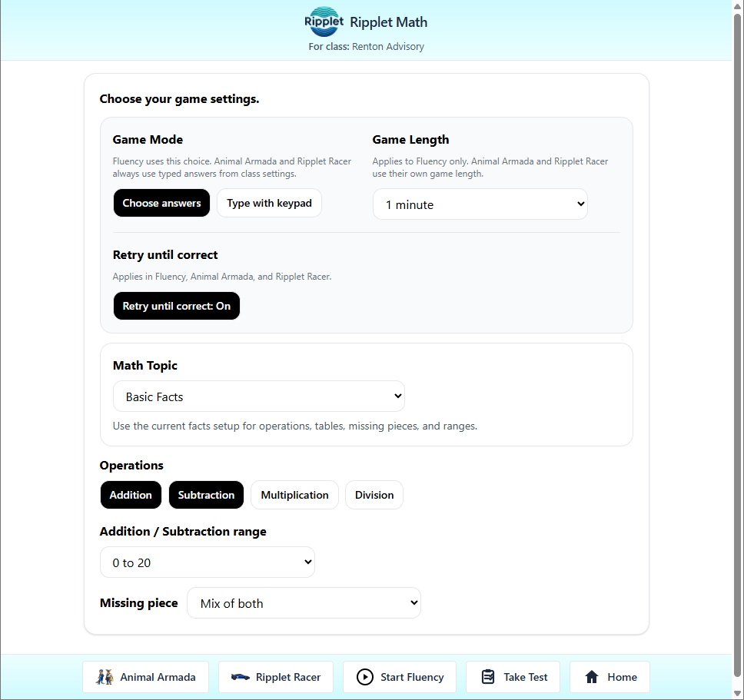
Task: Open the Addition / Subtraction range dropdown
Action: point(208,562)
